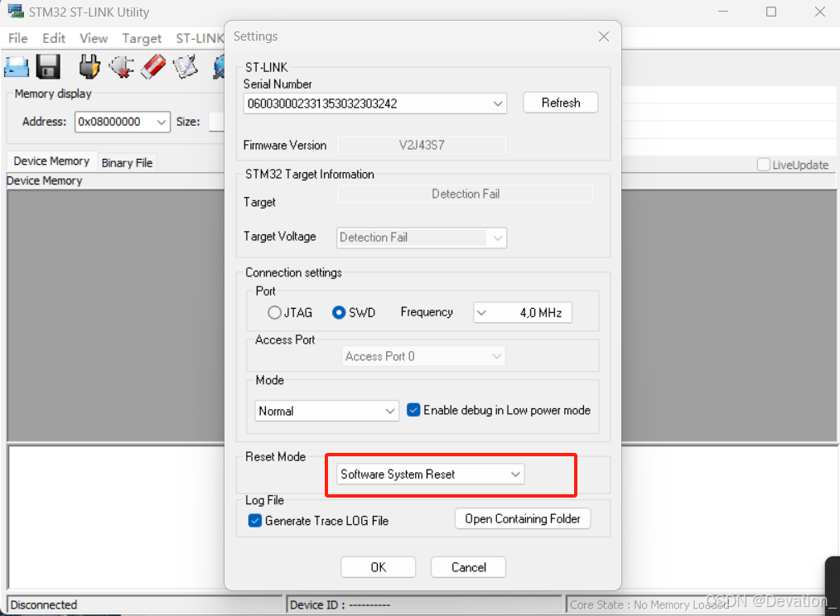This screenshot has width=840, height=616.
Task: Open the memory Address dropdown
Action: (122, 122)
